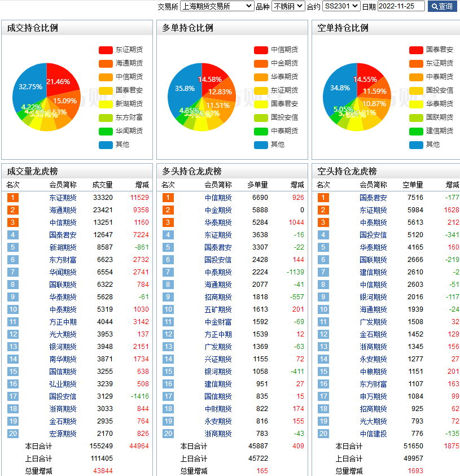Open 招商期货 link in 多头持仓龙虎榜
Viewport: 460px width, 476px height.
(x=218, y=297)
